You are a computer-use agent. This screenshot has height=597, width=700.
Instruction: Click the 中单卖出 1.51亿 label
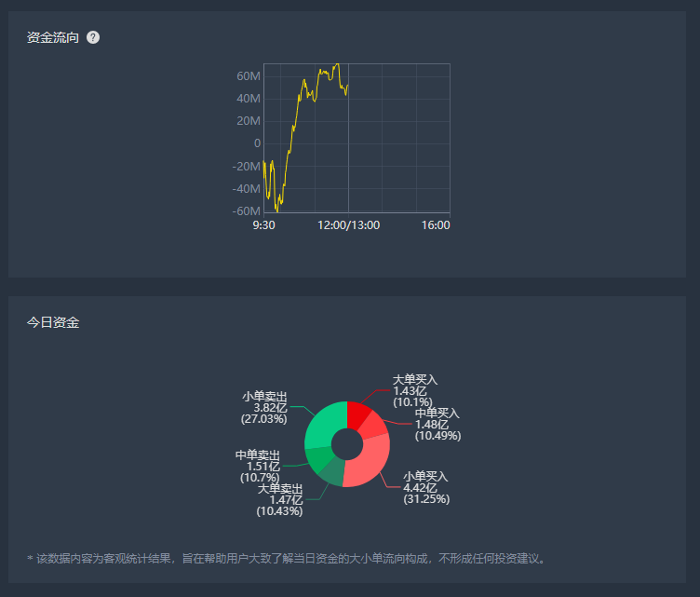pos(258,467)
